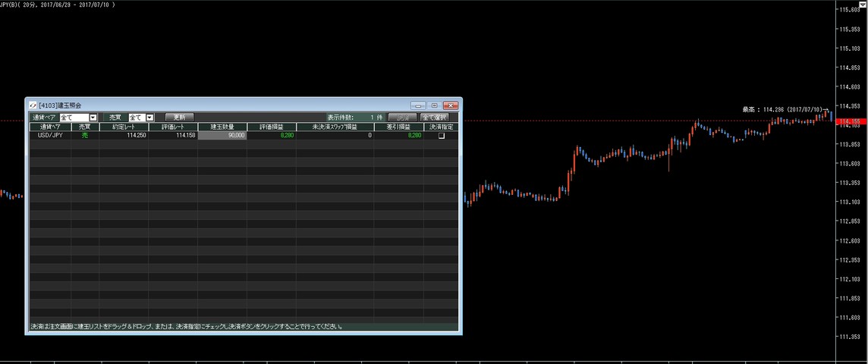Click the 114.158 valuation rate cell
The height and width of the screenshot is (364, 868).
click(173, 136)
